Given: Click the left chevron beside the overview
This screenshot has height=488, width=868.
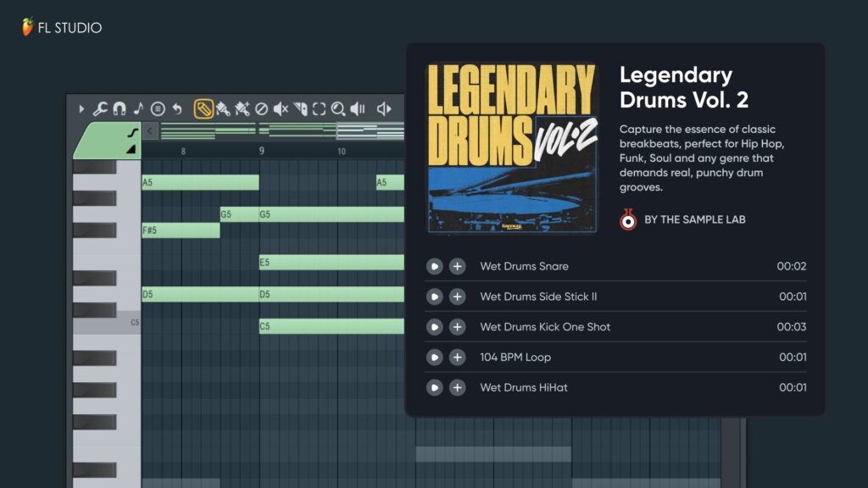Looking at the screenshot, I should click(x=149, y=131).
